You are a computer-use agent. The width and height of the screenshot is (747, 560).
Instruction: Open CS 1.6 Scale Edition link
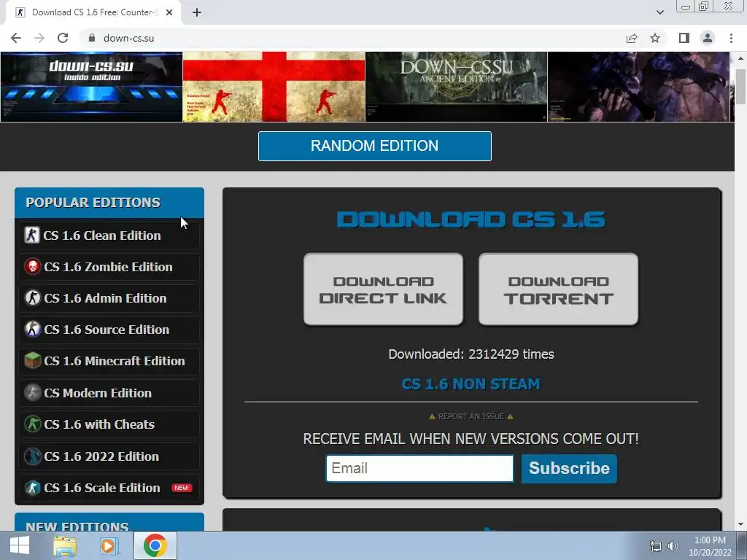[102, 488]
